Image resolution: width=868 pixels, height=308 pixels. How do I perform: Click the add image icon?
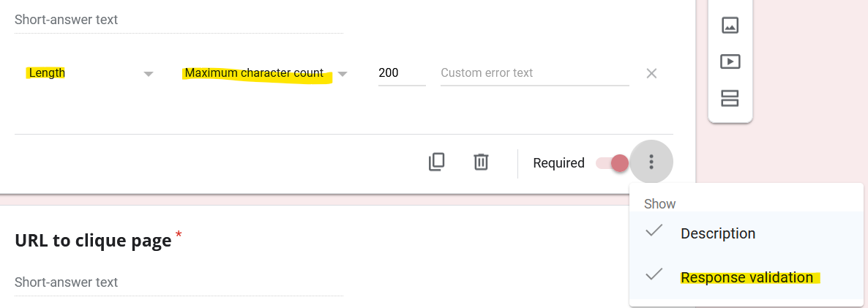[x=730, y=26]
